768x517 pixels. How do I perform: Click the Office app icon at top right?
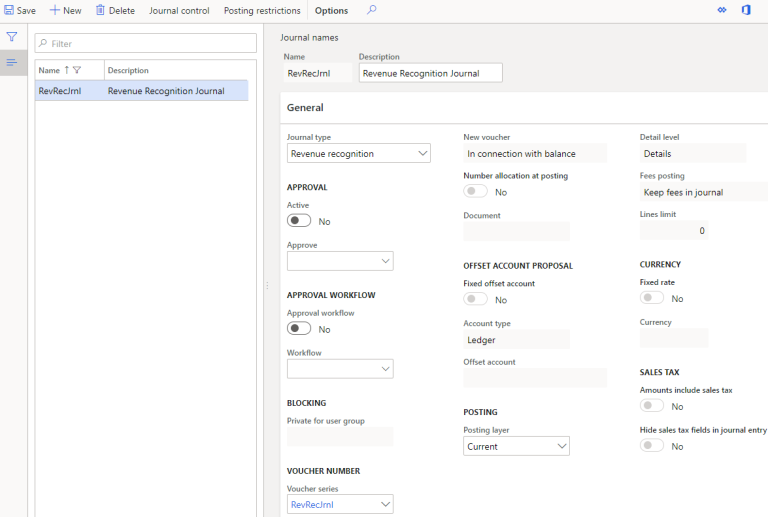(x=746, y=10)
